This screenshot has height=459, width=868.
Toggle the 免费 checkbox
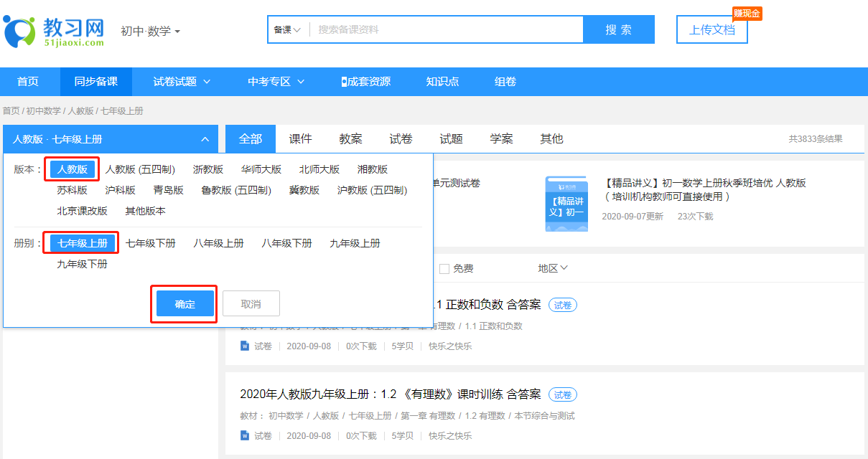pos(444,268)
